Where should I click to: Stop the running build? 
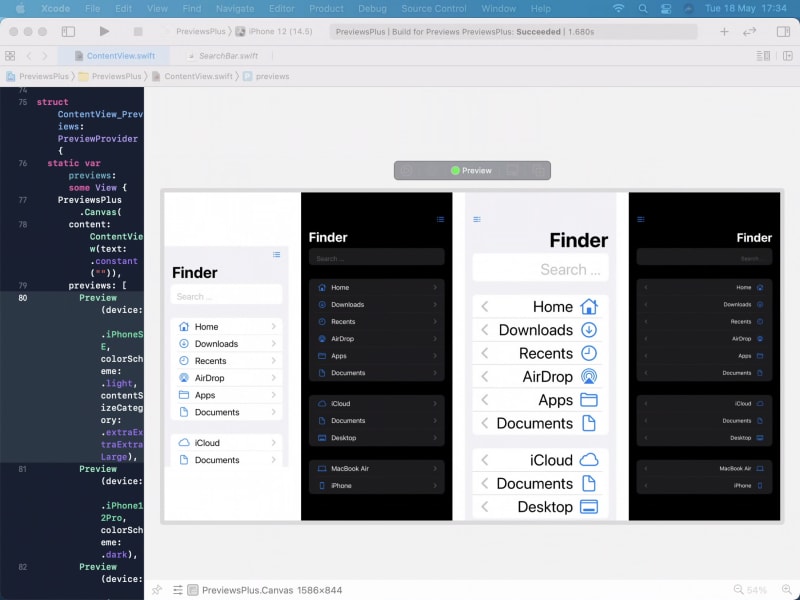(x=138, y=32)
